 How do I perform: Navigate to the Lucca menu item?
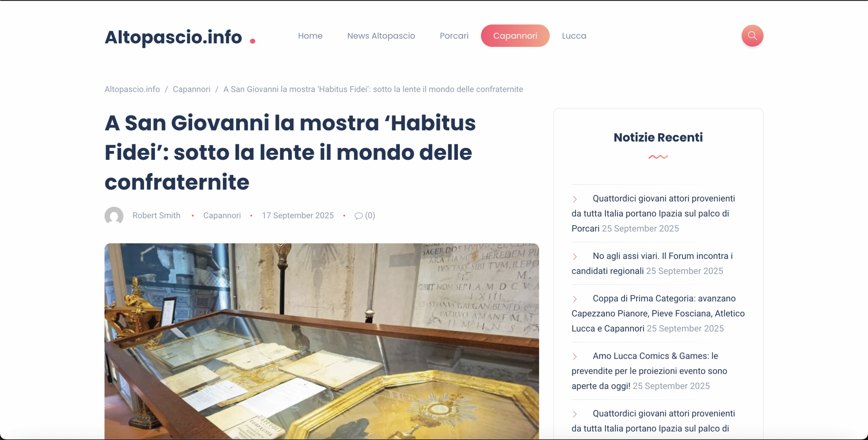click(x=574, y=36)
